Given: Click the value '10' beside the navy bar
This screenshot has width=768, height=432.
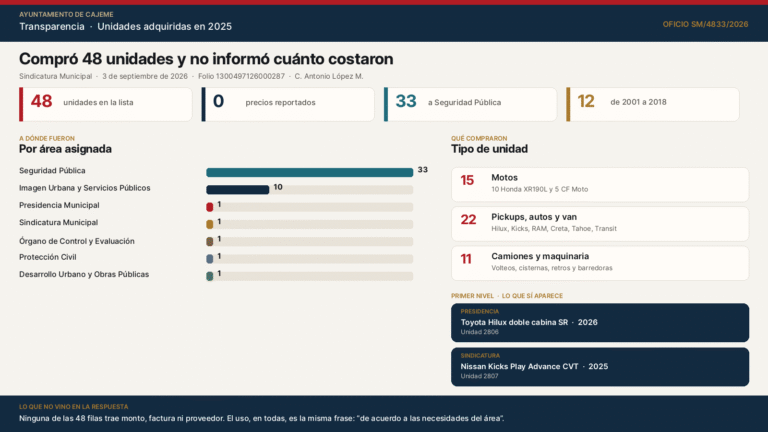Looking at the screenshot, I should pos(278,187).
